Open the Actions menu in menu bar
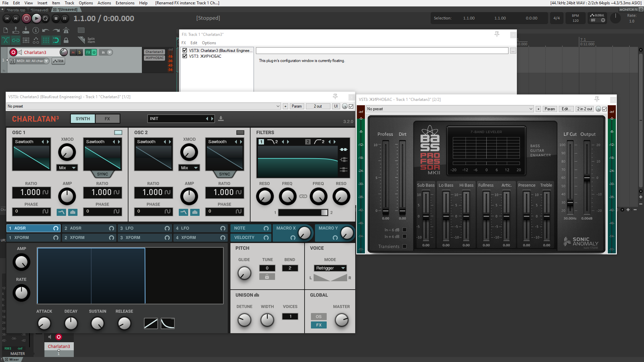The width and height of the screenshot is (644, 362). [x=104, y=3]
